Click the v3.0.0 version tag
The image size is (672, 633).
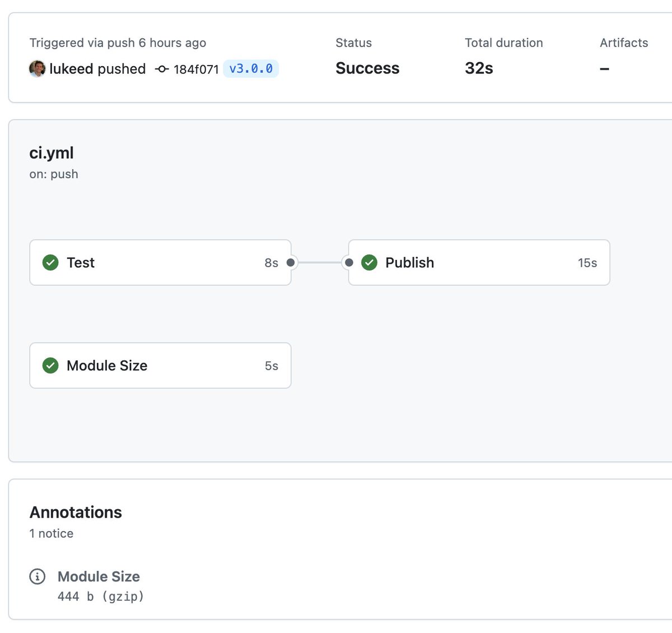click(251, 68)
